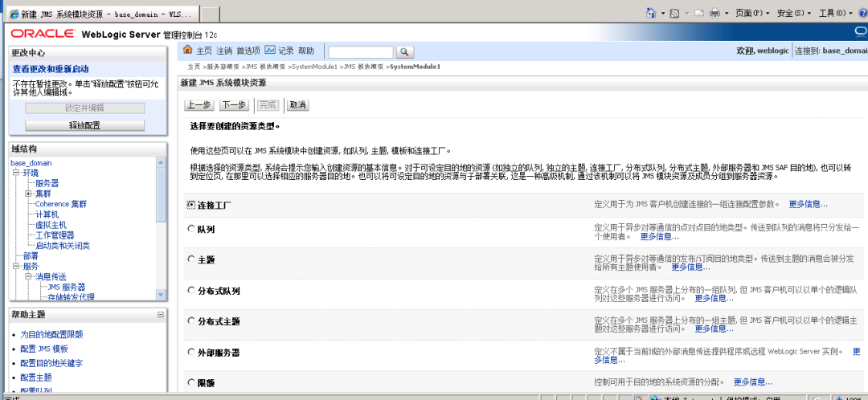Open base_domain in domain tree
This screenshot has height=400, width=868.
(x=31, y=163)
